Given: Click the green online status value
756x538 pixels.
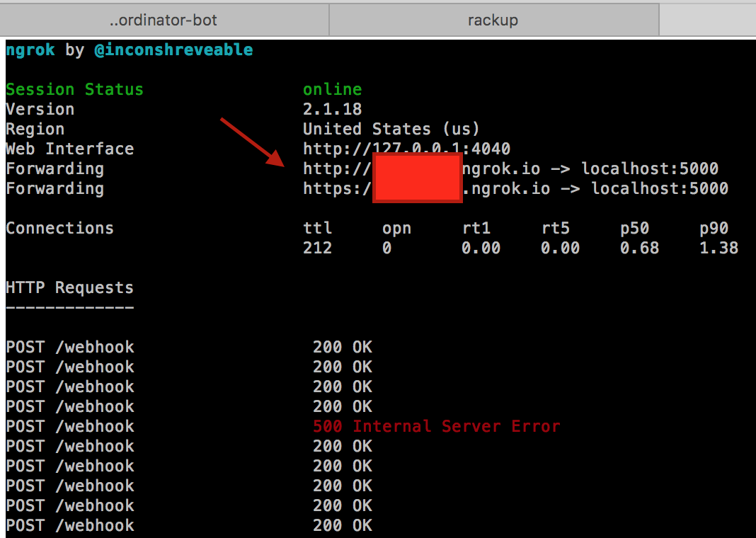Looking at the screenshot, I should click(332, 90).
